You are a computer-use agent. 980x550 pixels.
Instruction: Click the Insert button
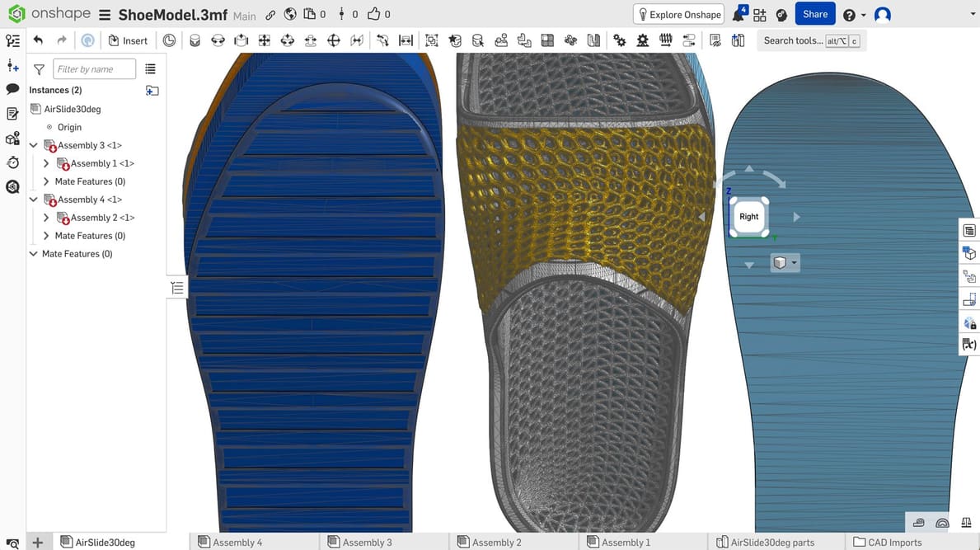(128, 40)
